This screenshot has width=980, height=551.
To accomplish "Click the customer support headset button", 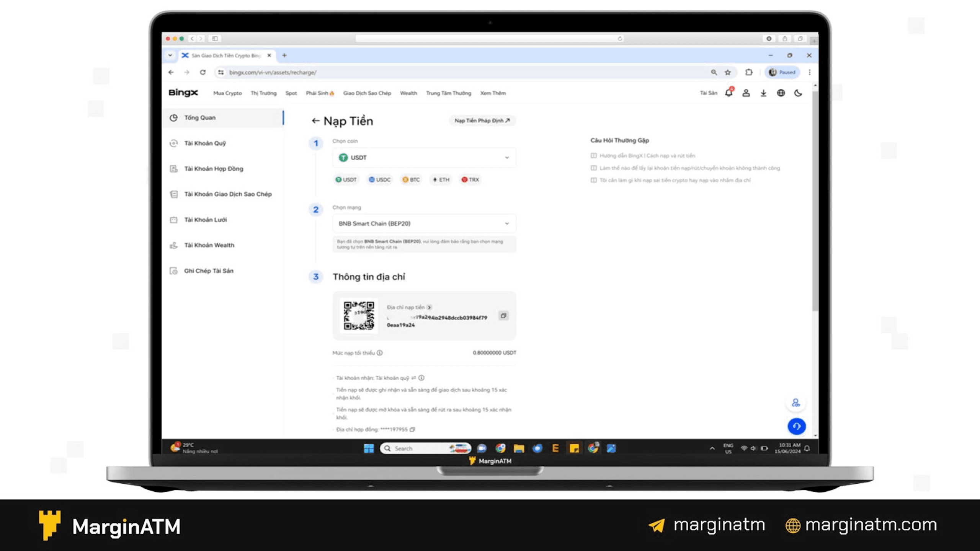I will 797,426.
